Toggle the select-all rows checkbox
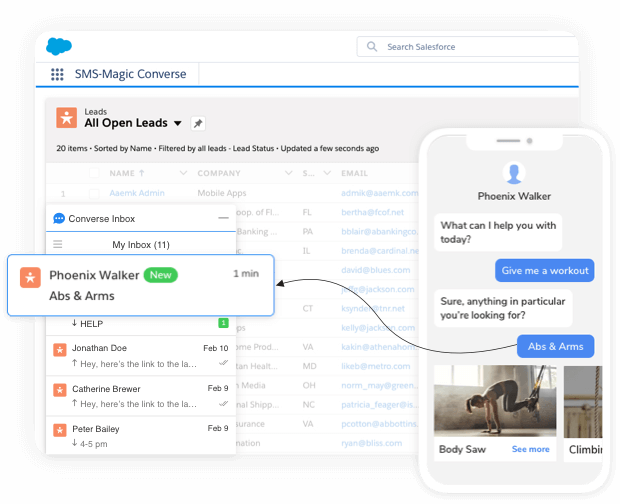The image size is (620, 504). coord(94,173)
